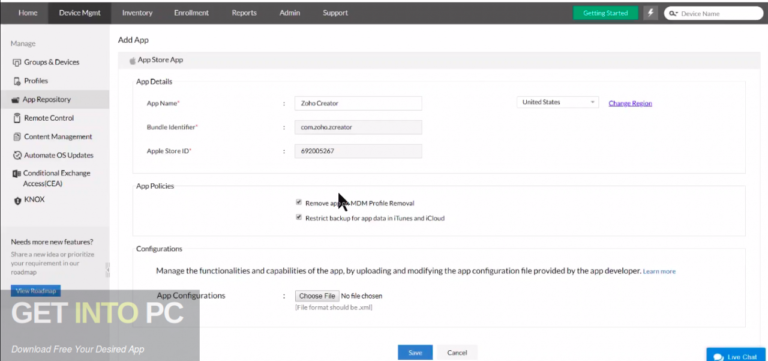Click the Apple logo beside App Store App
This screenshot has width=768, height=361.
click(x=132, y=60)
